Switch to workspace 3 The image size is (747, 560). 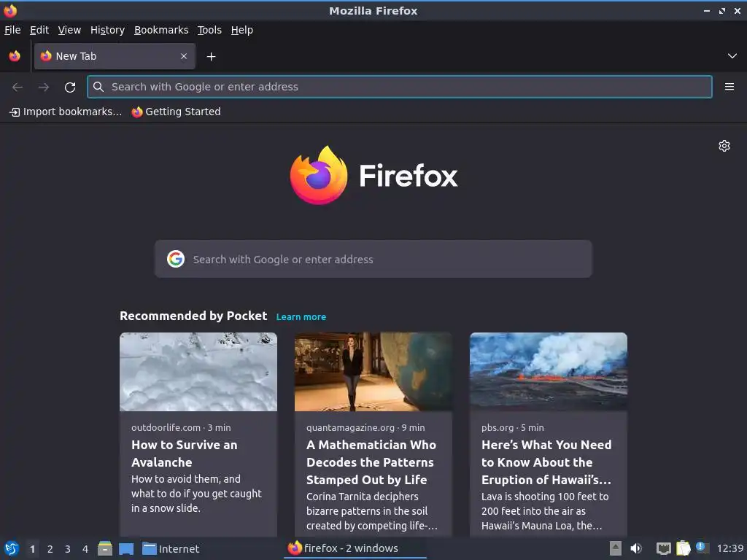pos(68,549)
